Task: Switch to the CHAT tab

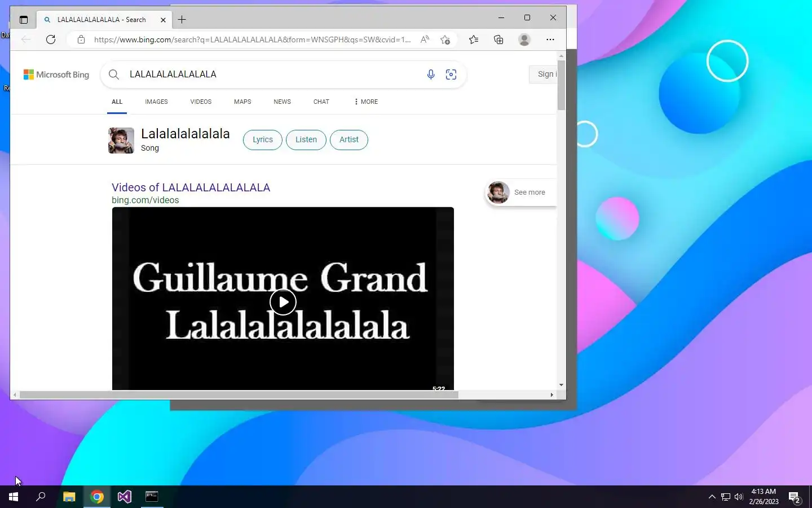Action: click(x=321, y=102)
